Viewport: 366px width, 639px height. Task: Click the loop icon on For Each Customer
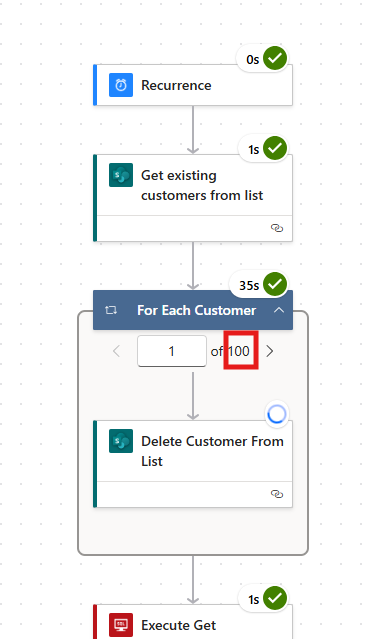point(111,310)
